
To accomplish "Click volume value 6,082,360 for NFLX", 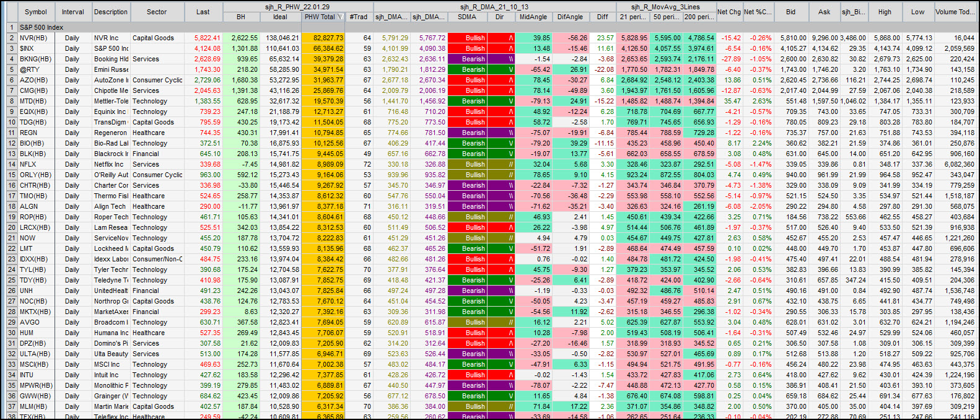I will point(955,164).
